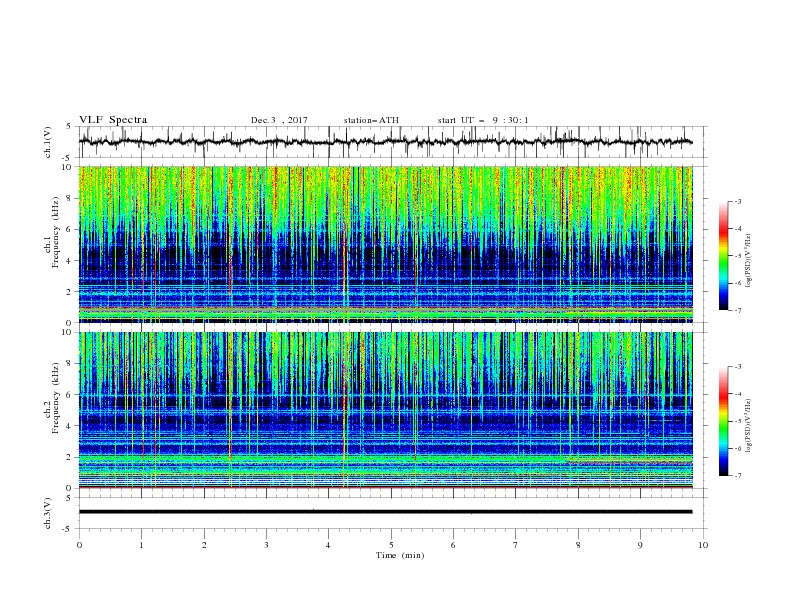Screen dimensions: 792x612
Task: Click the ch.3(V) black trace line
Action: tap(385, 512)
